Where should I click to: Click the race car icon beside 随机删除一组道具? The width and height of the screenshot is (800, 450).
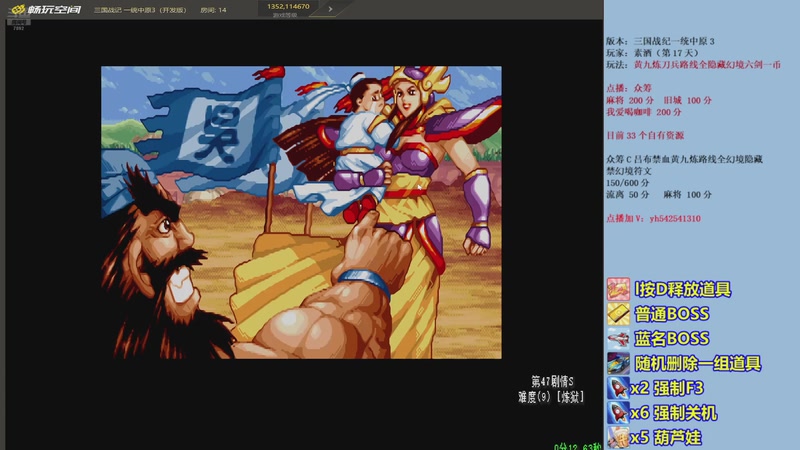(x=618, y=363)
